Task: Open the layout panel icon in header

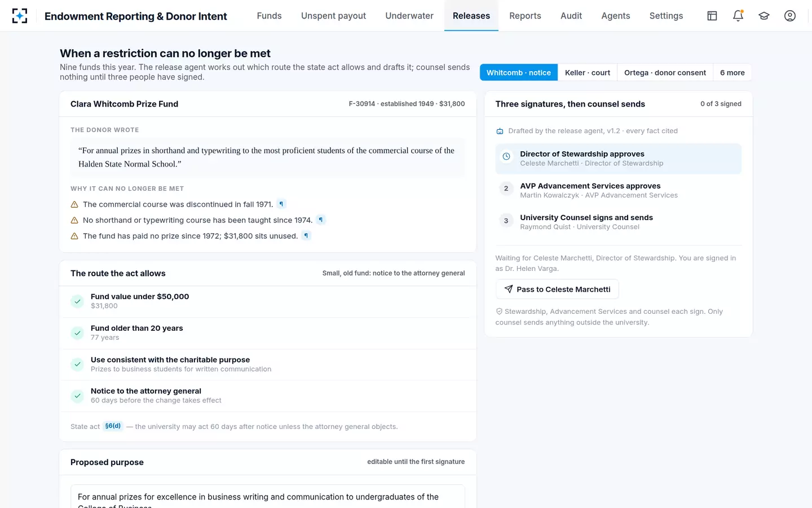Action: tap(712, 16)
